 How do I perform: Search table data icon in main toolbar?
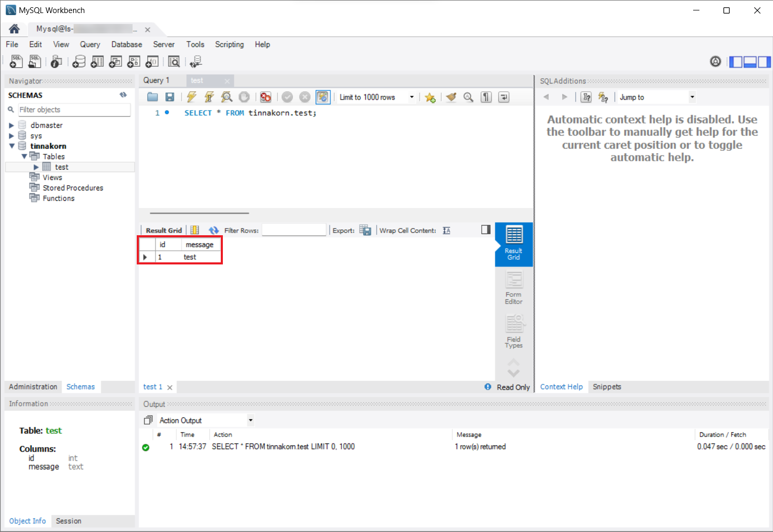click(174, 62)
